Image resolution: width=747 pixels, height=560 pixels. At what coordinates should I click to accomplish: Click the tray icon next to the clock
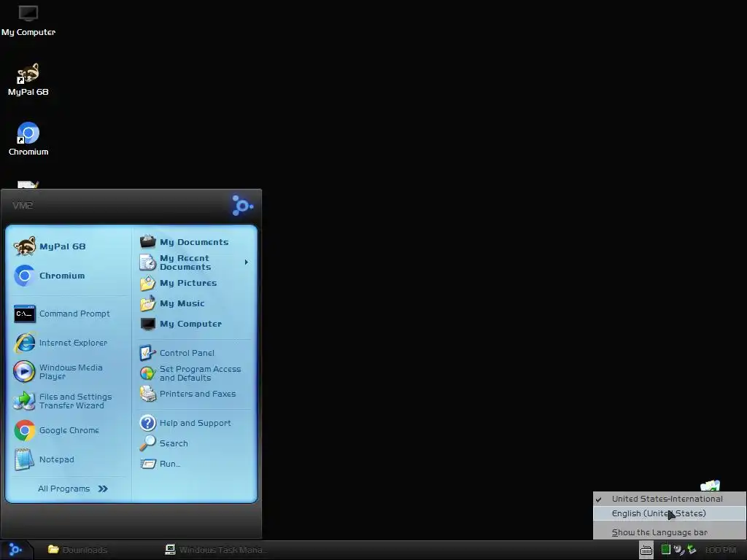pyautogui.click(x=692, y=550)
